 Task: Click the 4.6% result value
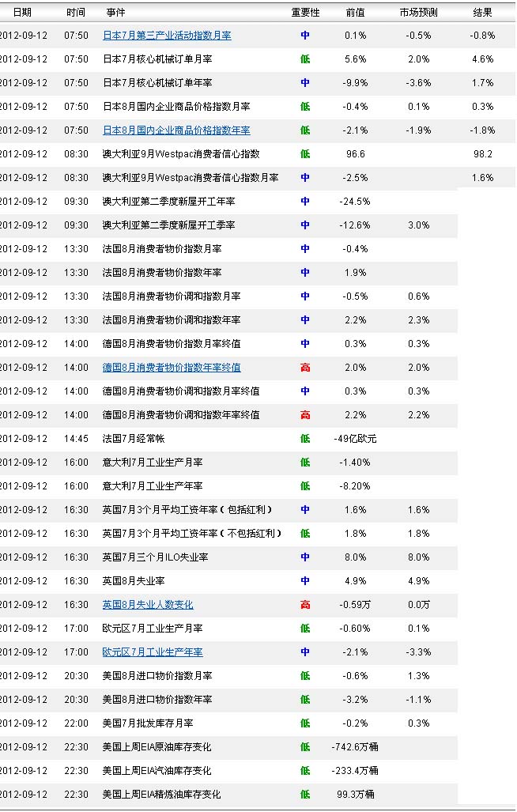482,59
